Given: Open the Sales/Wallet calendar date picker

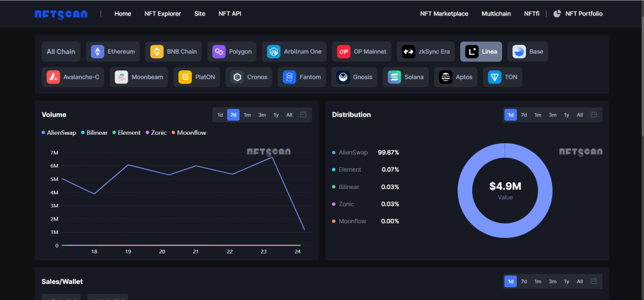Looking at the screenshot, I should tap(593, 282).
